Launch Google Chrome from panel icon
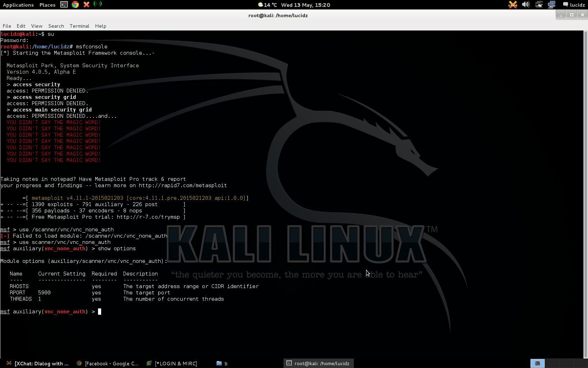This screenshot has width=588, height=368. coord(75,5)
